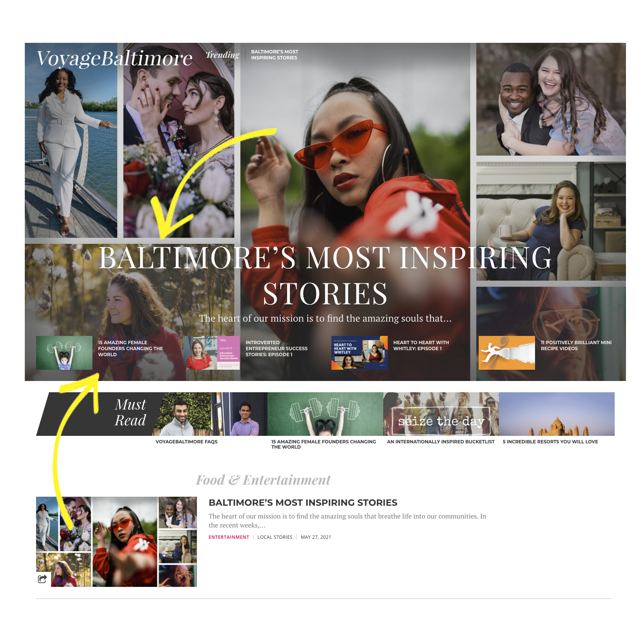Image resolution: width=644 pixels, height=644 pixels.
Task: Select 11 Positively Brilliant Mini Recipe Videos text
Action: [x=576, y=346]
